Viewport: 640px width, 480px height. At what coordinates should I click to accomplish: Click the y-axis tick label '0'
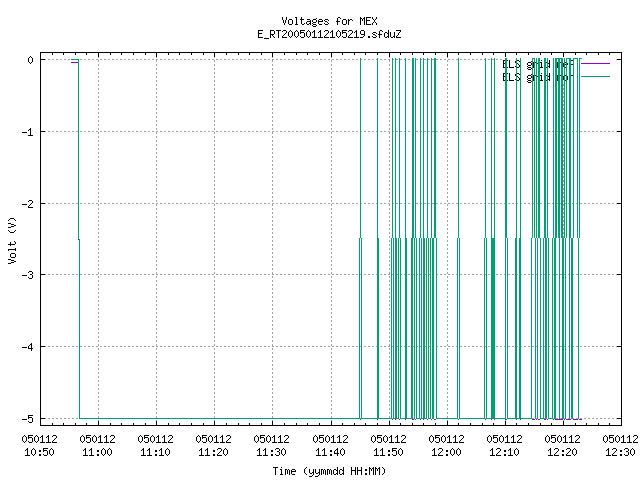pos(31,60)
